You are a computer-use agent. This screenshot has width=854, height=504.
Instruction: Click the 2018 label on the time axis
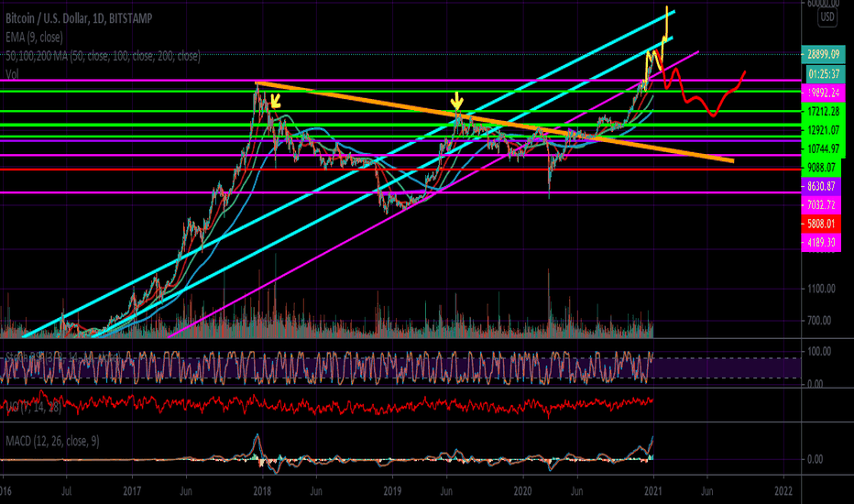pyautogui.click(x=262, y=491)
